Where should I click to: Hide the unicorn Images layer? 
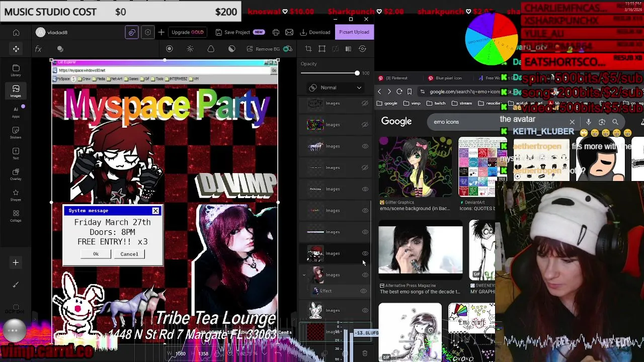[x=365, y=146]
